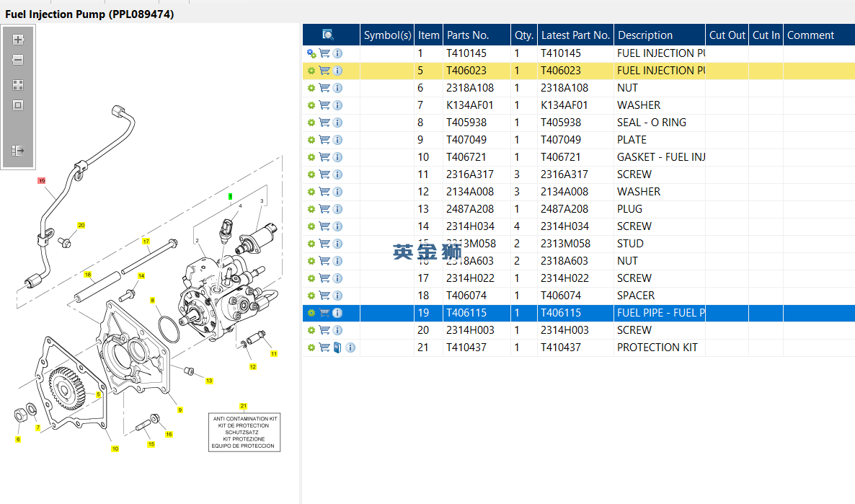Add T406023 to the shopping cart
Viewport: 855px width, 504px height.
pyautogui.click(x=324, y=71)
